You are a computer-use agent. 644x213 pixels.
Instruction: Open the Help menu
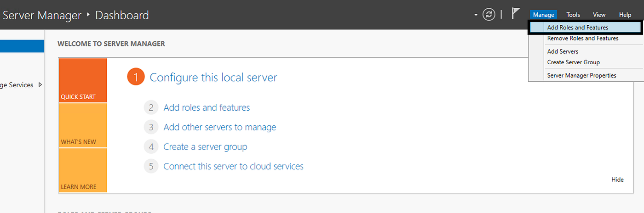[625, 15]
